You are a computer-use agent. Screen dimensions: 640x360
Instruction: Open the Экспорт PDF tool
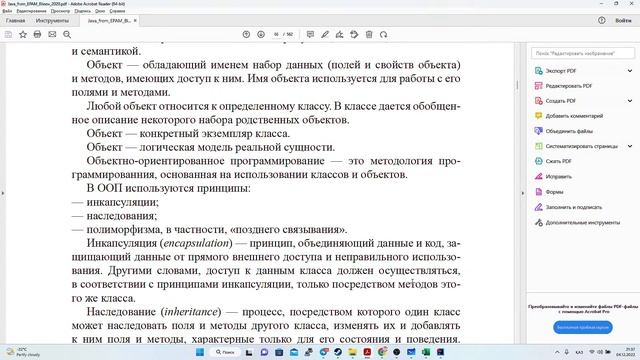tap(560, 71)
